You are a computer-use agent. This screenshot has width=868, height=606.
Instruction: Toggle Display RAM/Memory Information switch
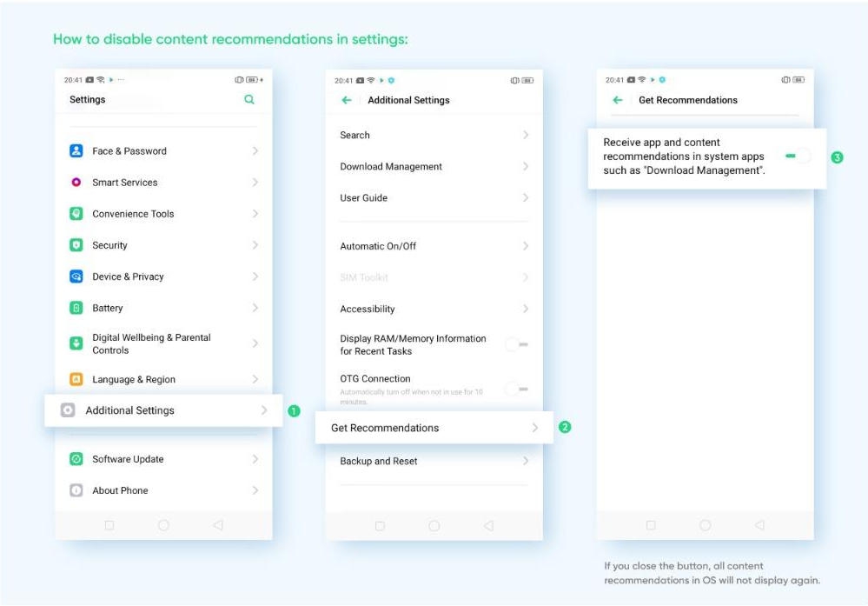tap(516, 344)
